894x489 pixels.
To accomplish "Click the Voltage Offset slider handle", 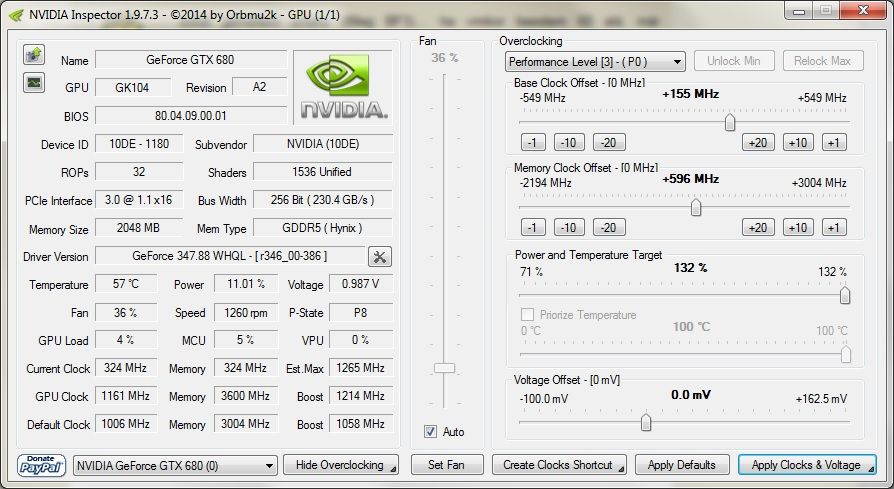I will [645, 422].
